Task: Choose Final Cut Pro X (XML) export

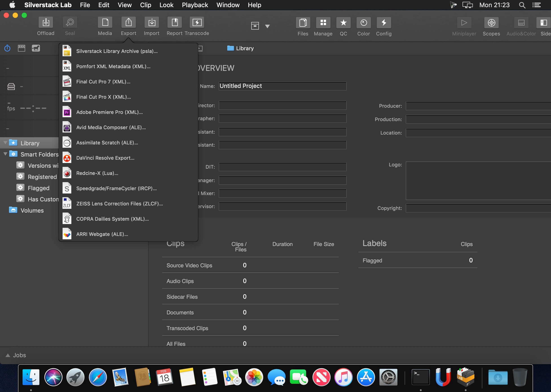Action: point(128,97)
